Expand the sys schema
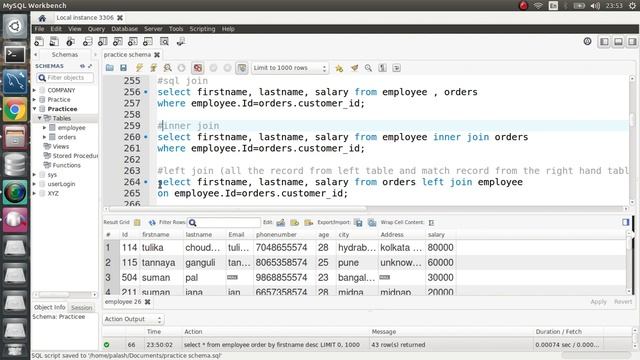The image size is (640, 360). 35,175
